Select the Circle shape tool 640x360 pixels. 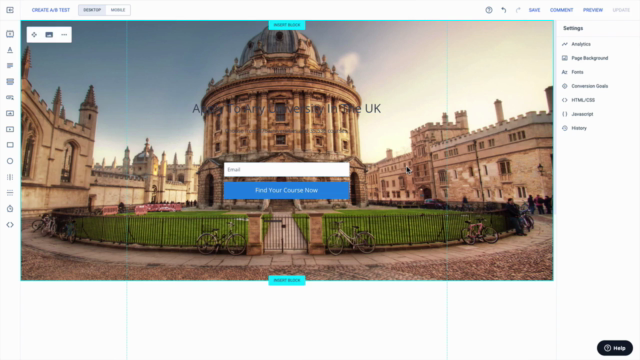(10, 161)
